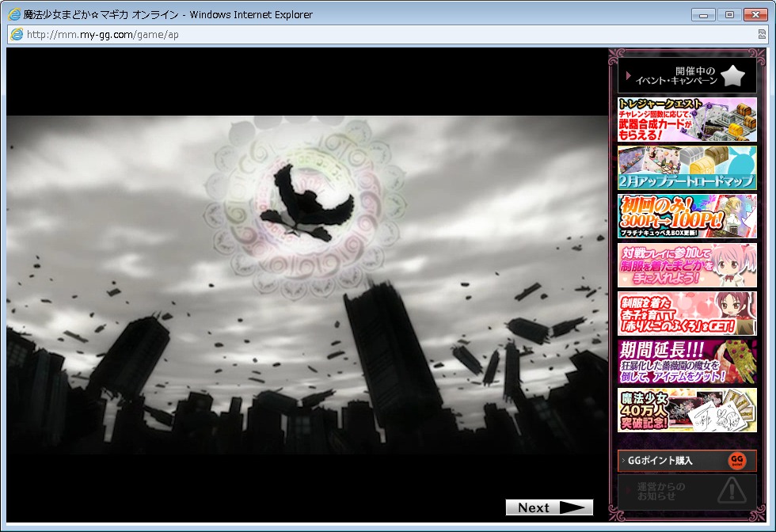Screen dimensions: 776x532
Task: Click the Internet Explorer title bar icon
Action: pyautogui.click(x=14, y=14)
